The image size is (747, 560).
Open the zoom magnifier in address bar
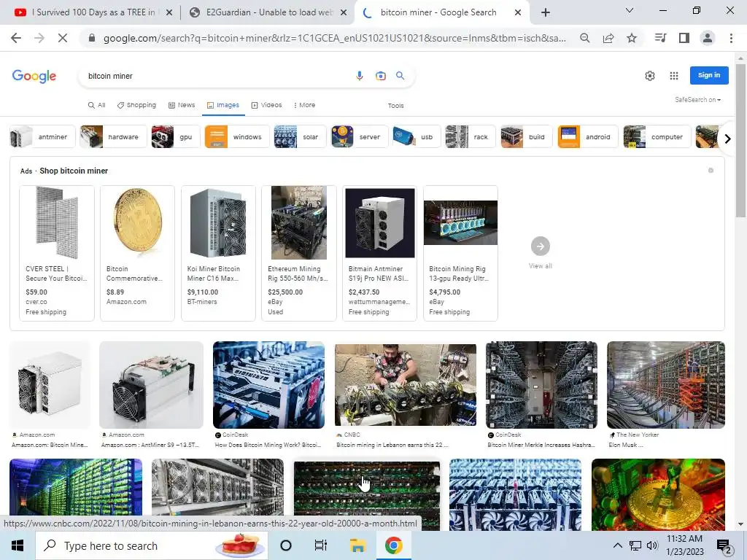click(584, 38)
